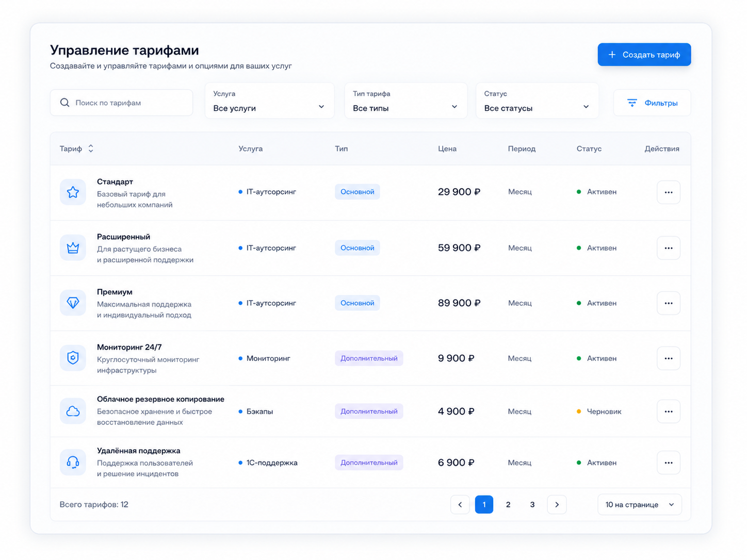Click the diamond icon of Премиум tariff
This screenshot has width=747, height=560.
click(x=73, y=303)
